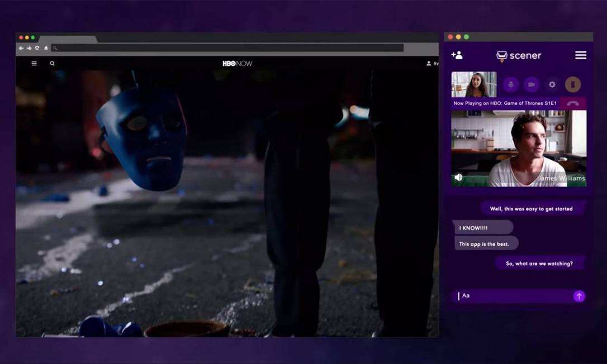This screenshot has height=364, width=607.
Task: Hang up the call with red phone icon
Action: point(573,103)
